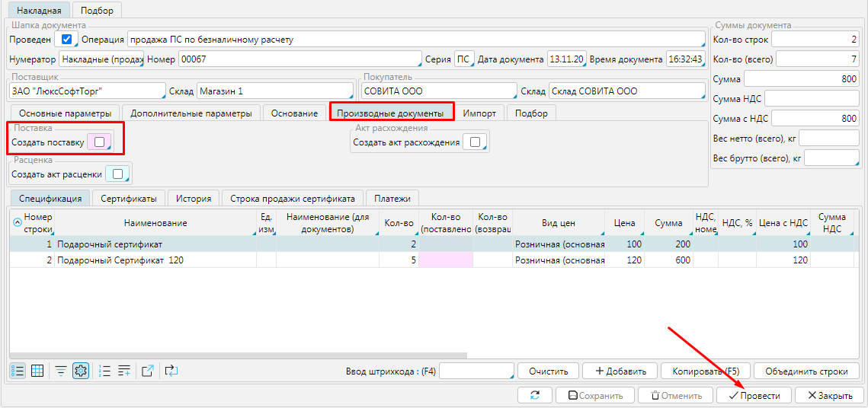Click the export external-link icon
Image resolution: width=868 pixels, height=408 pixels.
pyautogui.click(x=149, y=371)
